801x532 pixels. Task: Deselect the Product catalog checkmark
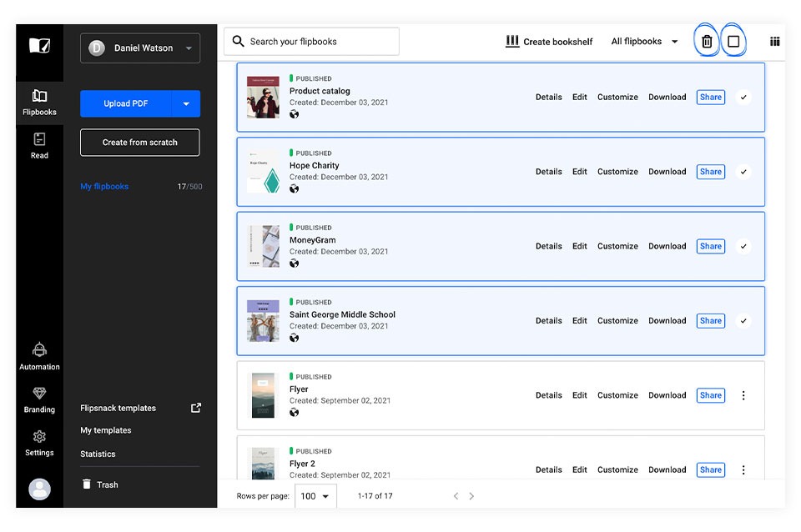743,97
